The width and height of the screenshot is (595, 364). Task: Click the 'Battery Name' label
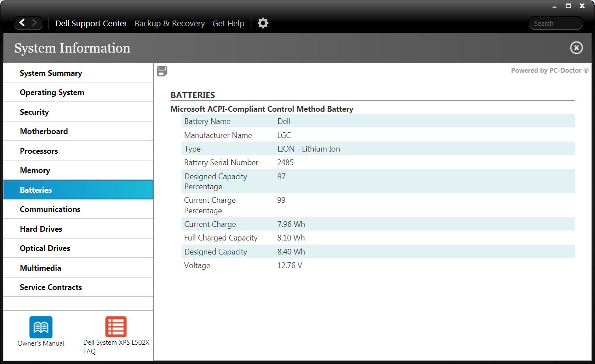(x=207, y=121)
